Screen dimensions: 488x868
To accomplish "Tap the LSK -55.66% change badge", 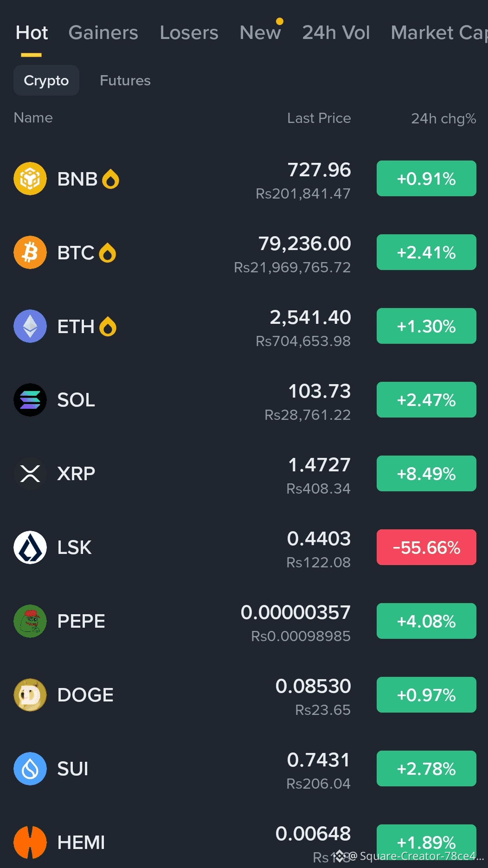I will [426, 547].
